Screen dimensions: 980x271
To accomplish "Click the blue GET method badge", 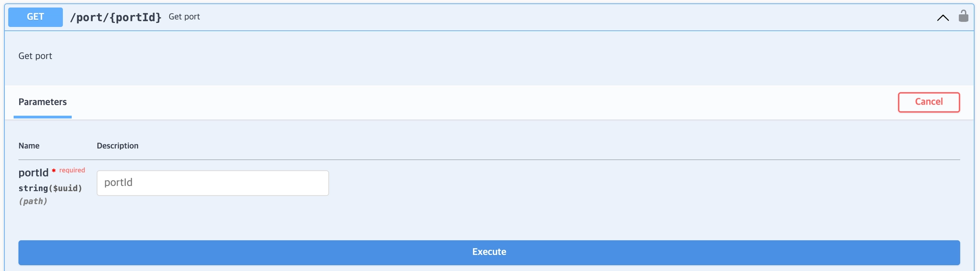I will 35,17.
